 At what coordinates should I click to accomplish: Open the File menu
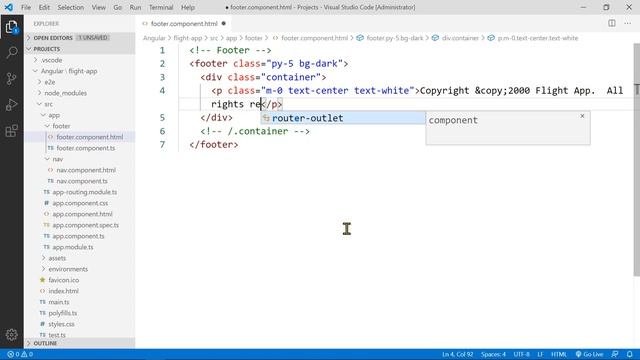26,7
